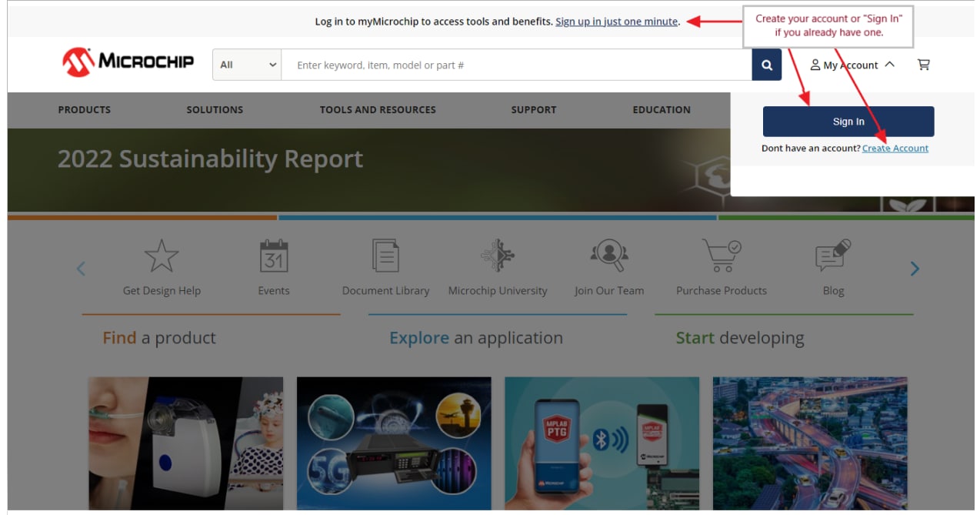Open the Tools and Resources menu
The image size is (980, 515).
tap(378, 109)
